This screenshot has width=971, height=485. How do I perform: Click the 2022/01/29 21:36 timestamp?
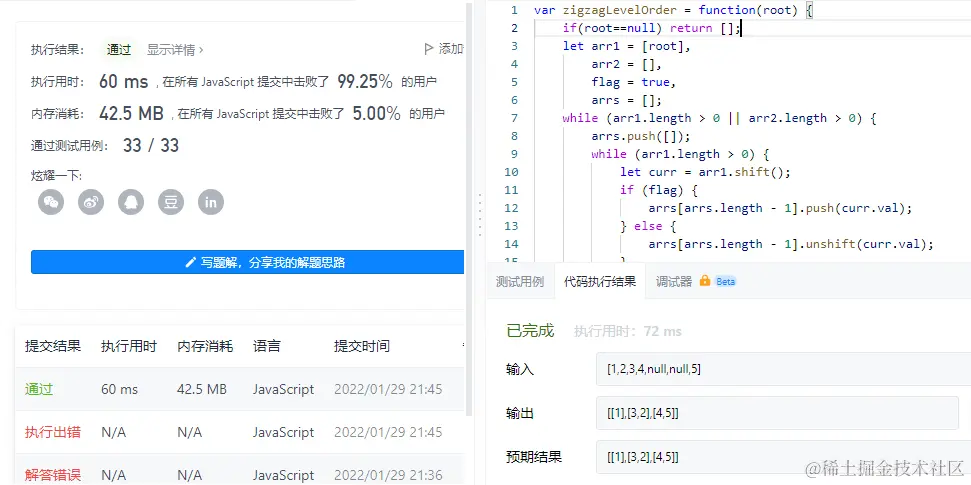388,475
